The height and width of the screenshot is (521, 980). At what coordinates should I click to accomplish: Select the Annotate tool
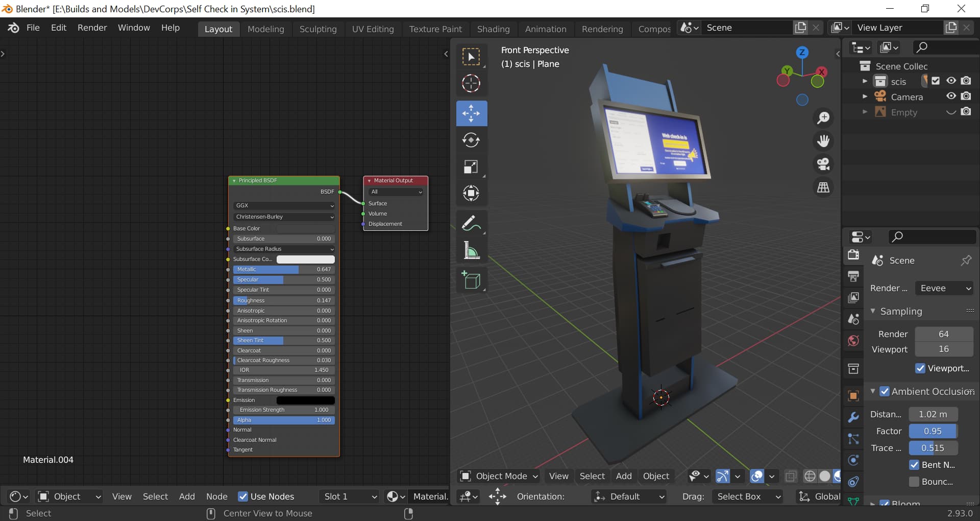(471, 223)
